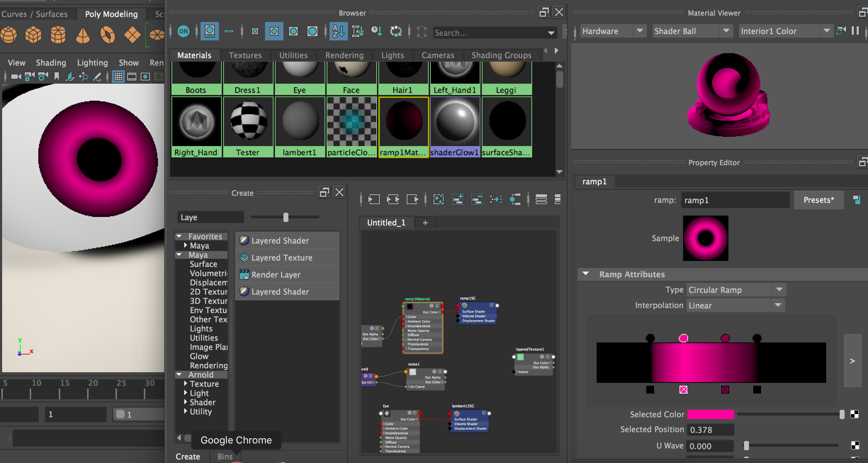Pause the Material Viewer render icon
This screenshot has height=463, width=868.
[x=855, y=31]
